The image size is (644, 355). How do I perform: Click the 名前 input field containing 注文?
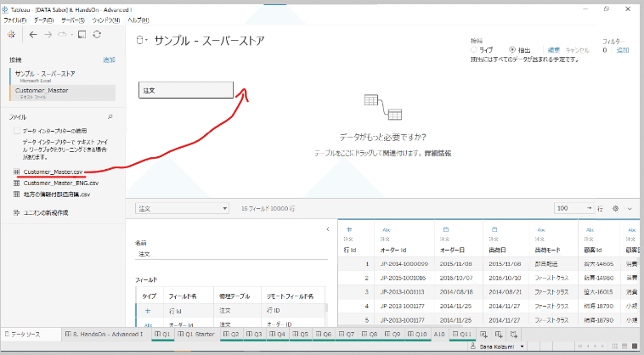[x=232, y=254]
